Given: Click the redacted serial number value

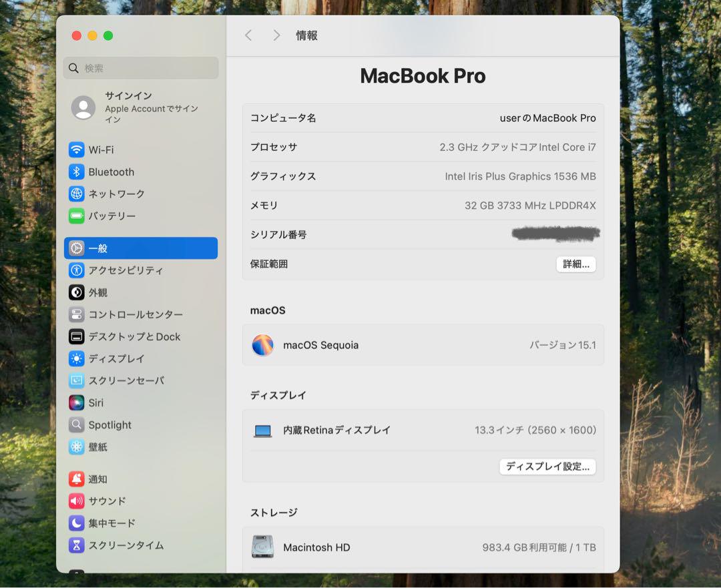Looking at the screenshot, I should 556,234.
